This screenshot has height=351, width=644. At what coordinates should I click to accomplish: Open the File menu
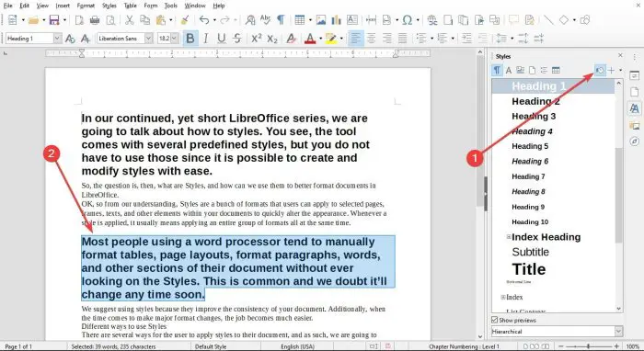pyautogui.click(x=7, y=6)
